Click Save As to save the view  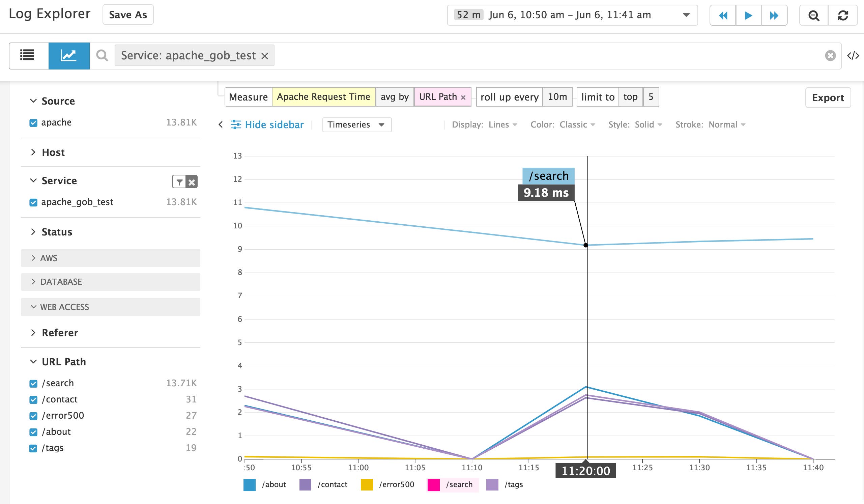pos(127,15)
